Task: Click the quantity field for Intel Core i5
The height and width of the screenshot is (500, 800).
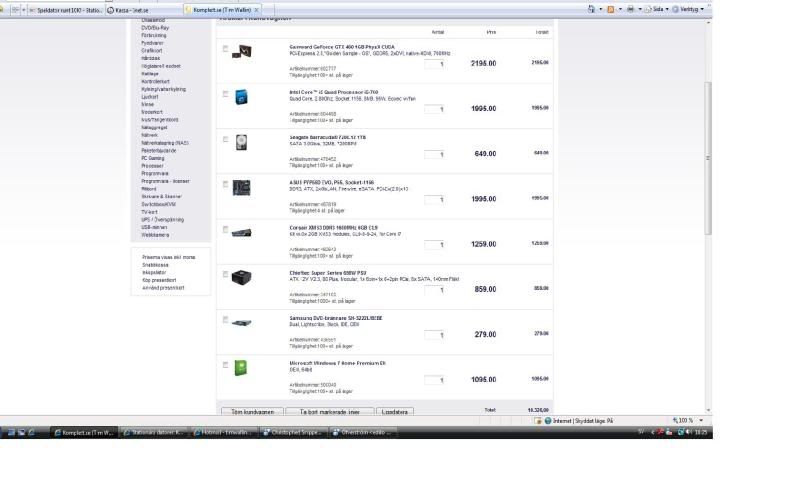Action: click(434, 109)
